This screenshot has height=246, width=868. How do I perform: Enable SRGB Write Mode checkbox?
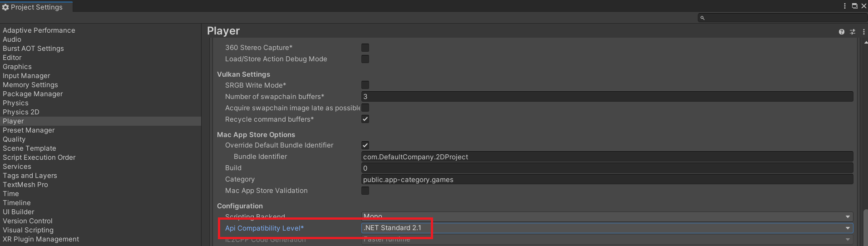(365, 85)
